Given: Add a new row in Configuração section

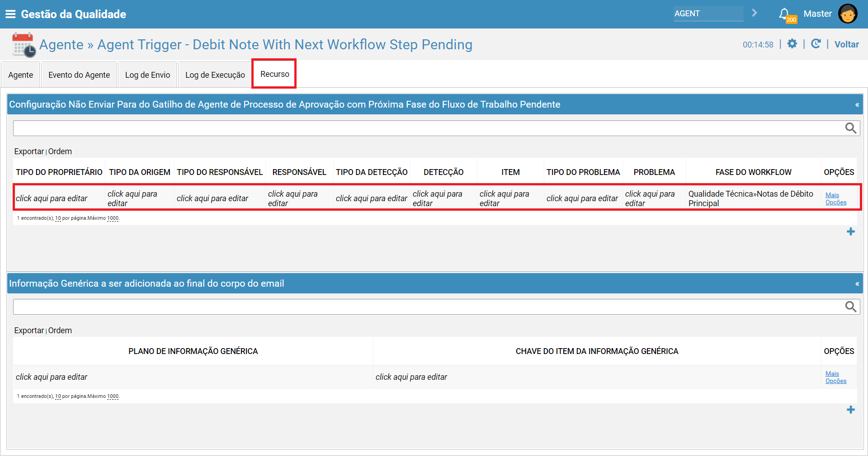Looking at the screenshot, I should (851, 231).
